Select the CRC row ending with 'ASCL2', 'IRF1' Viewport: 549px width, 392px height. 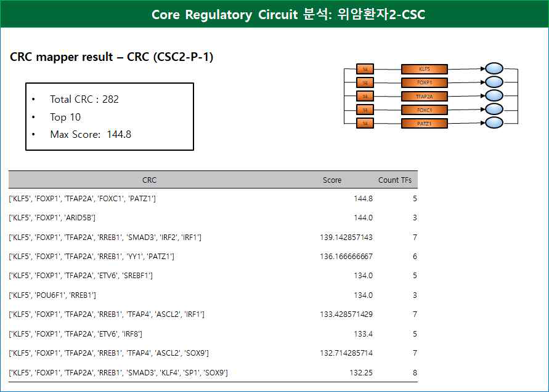[x=213, y=314]
